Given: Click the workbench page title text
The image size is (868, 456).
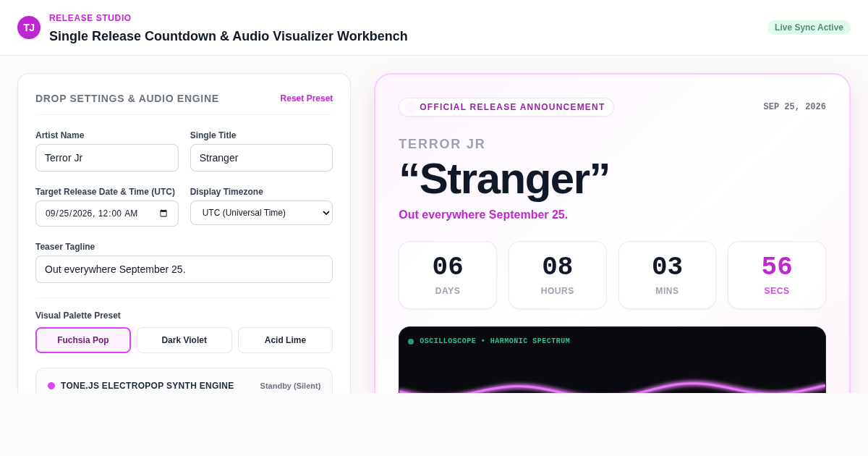Looking at the screenshot, I should click(229, 36).
